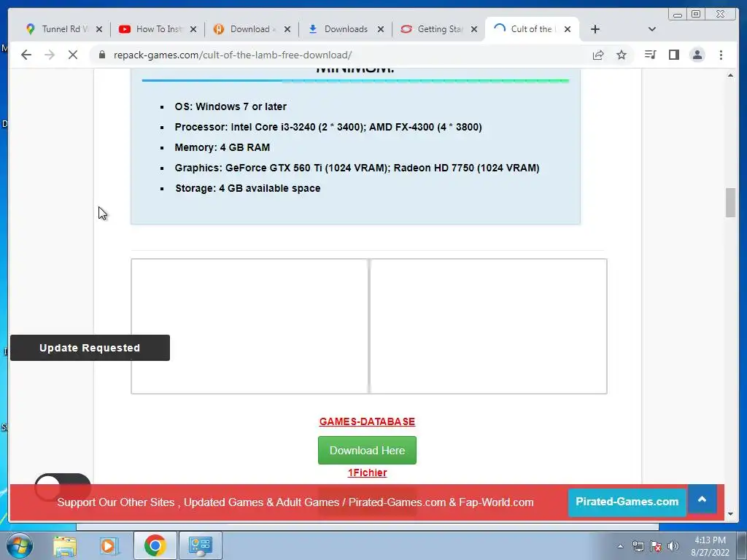Close the Cult of the Lamb tab
Image resolution: width=747 pixels, height=560 pixels.
568,29
